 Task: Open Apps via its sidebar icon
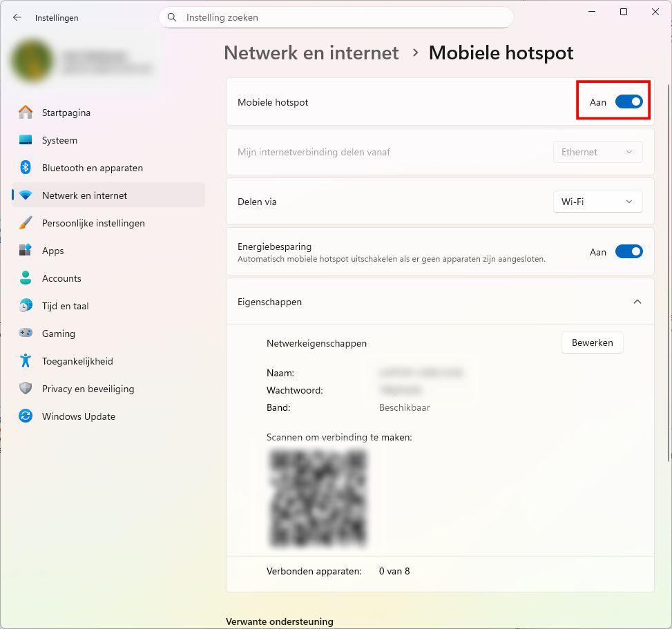26,251
